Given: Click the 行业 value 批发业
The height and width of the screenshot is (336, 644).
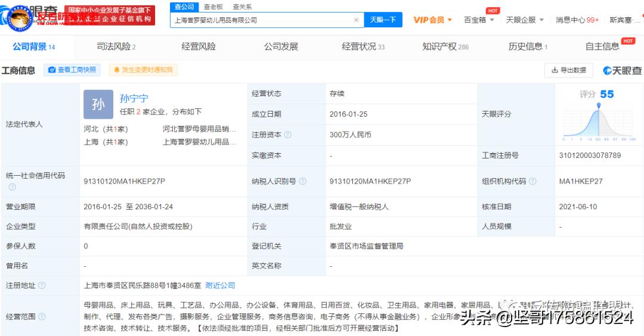Looking at the screenshot, I should click(340, 226).
